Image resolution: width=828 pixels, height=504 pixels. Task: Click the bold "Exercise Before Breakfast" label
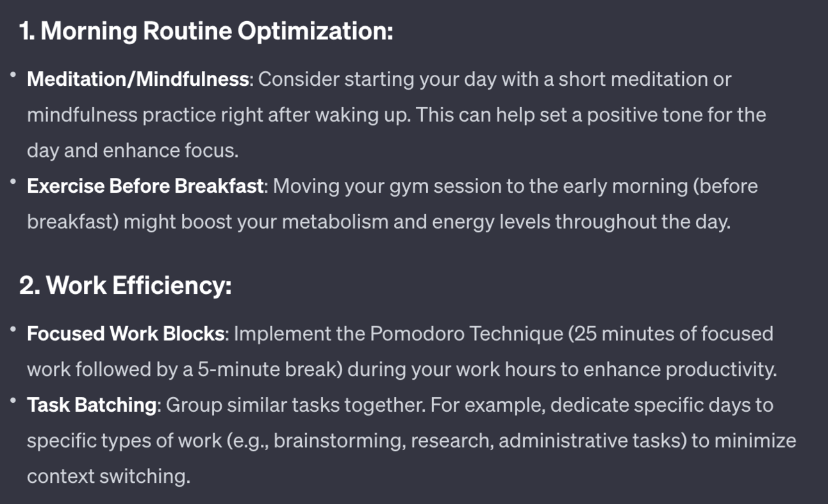click(x=145, y=186)
